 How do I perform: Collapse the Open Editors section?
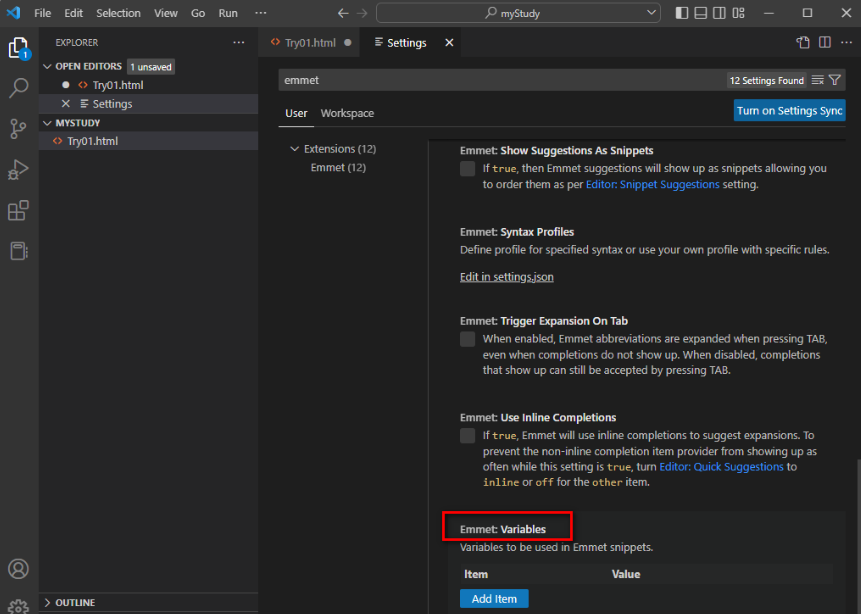(47, 66)
